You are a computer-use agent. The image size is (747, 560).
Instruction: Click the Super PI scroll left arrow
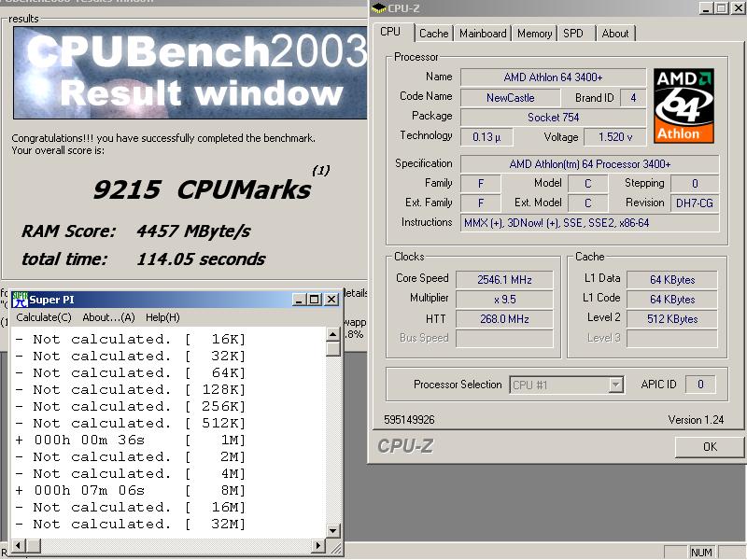[x=18, y=545]
